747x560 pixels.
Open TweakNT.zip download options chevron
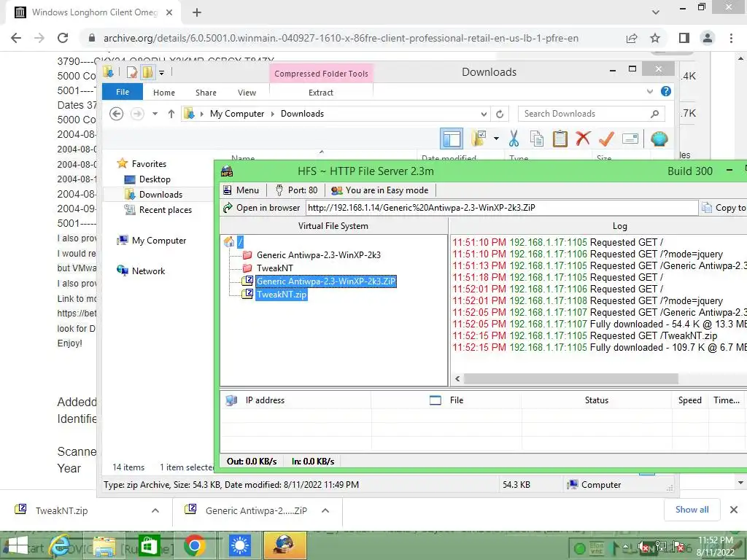(155, 510)
